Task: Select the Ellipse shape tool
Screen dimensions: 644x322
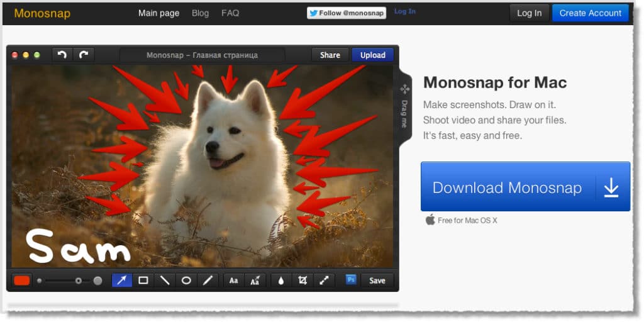Action: click(x=186, y=280)
